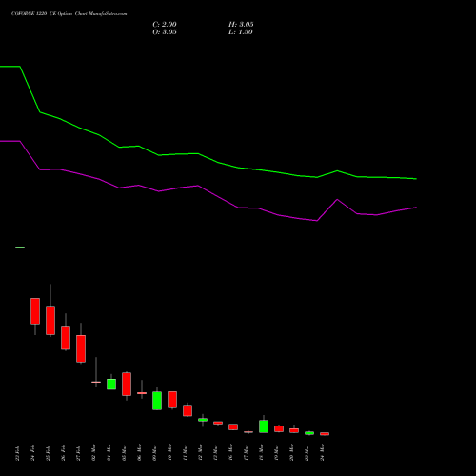Click the '20 Mar' date axis label

pyautogui.click(x=292, y=452)
